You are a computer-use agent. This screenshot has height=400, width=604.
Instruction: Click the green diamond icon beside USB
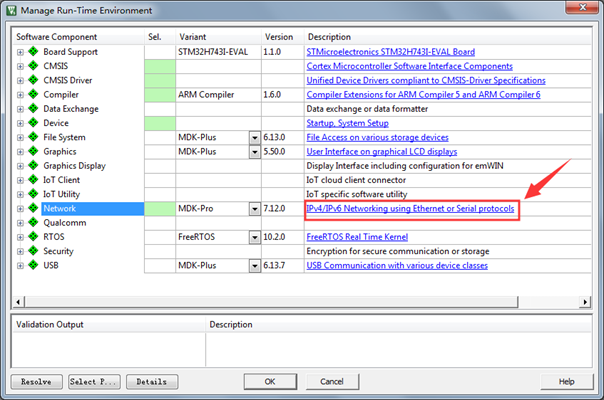pyautogui.click(x=34, y=265)
